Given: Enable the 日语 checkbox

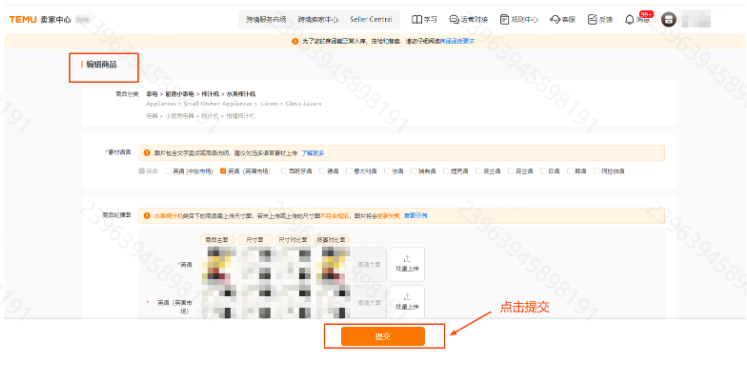Looking at the screenshot, I should point(544,171).
